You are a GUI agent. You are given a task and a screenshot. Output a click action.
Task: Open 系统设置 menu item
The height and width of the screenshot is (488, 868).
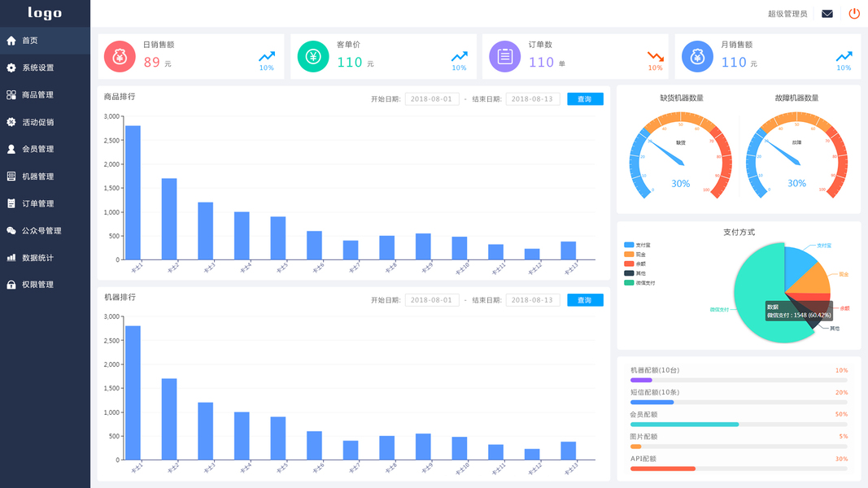[45, 68]
